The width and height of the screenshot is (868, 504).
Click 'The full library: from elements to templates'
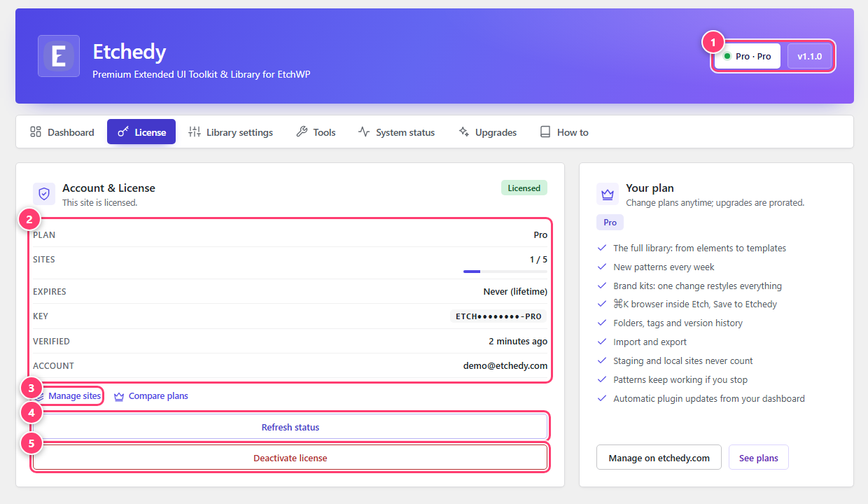699,248
